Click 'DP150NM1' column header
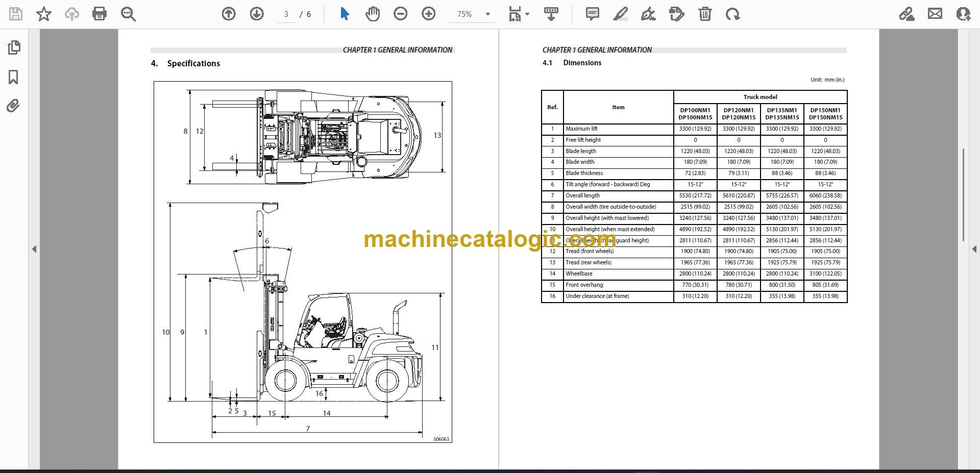Screen dimensions: 980x473 click(x=825, y=110)
